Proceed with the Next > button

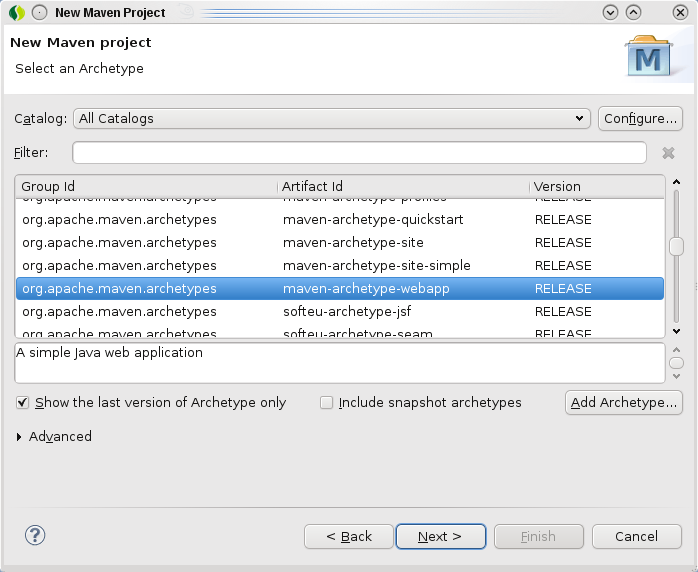pos(441,536)
